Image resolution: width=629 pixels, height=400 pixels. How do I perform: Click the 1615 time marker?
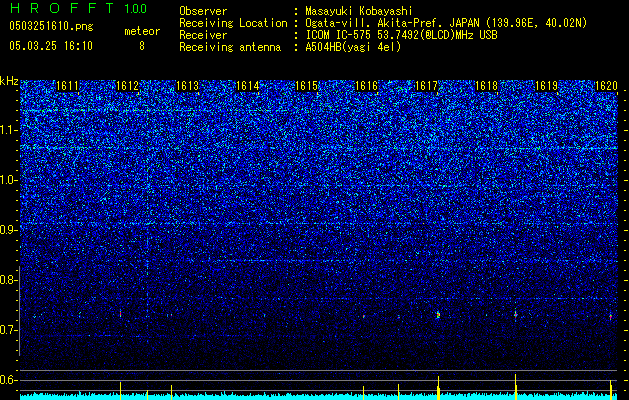click(x=307, y=86)
